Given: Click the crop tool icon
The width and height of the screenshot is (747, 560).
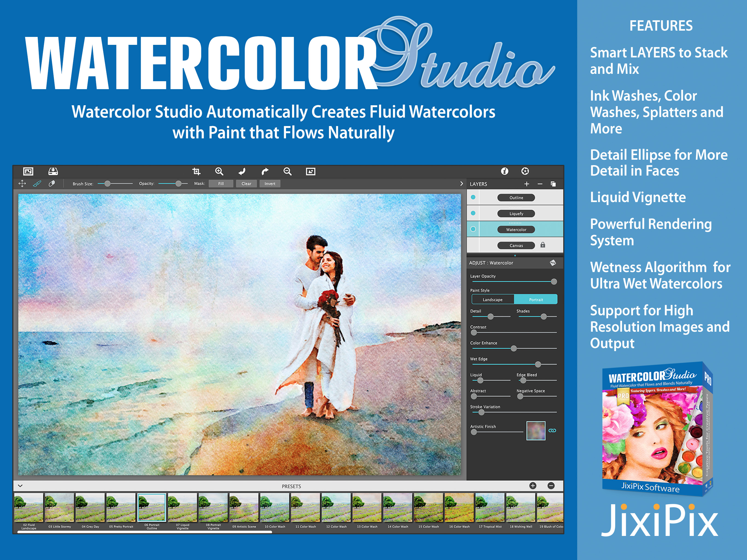Looking at the screenshot, I should pos(196,171).
